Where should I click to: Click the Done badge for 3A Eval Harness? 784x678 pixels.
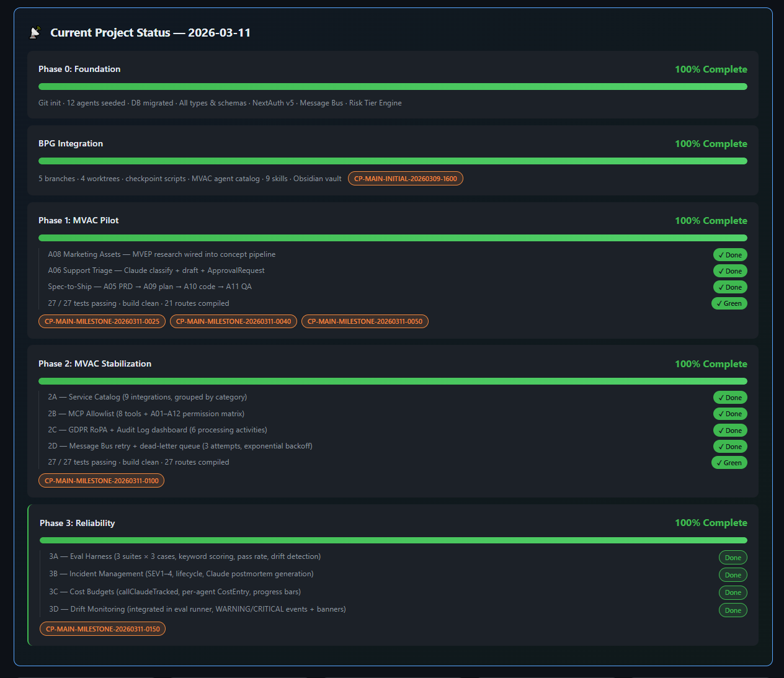[733, 558]
